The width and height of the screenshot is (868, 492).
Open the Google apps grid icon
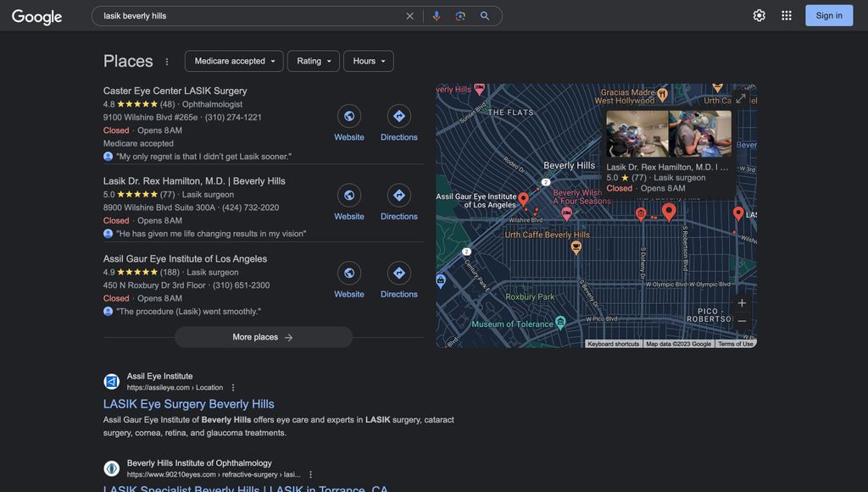coord(786,15)
